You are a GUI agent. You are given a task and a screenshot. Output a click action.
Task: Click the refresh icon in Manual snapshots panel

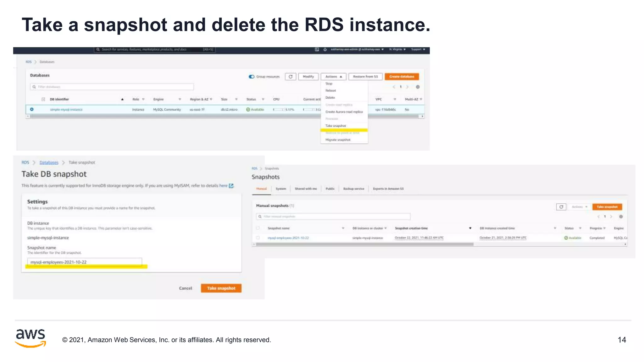click(561, 207)
